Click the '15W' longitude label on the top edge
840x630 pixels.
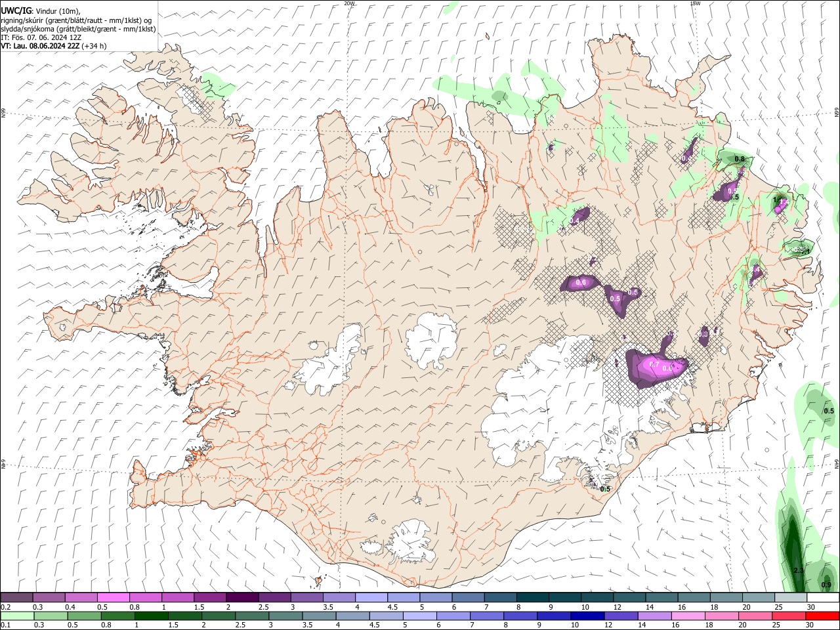click(x=696, y=3)
